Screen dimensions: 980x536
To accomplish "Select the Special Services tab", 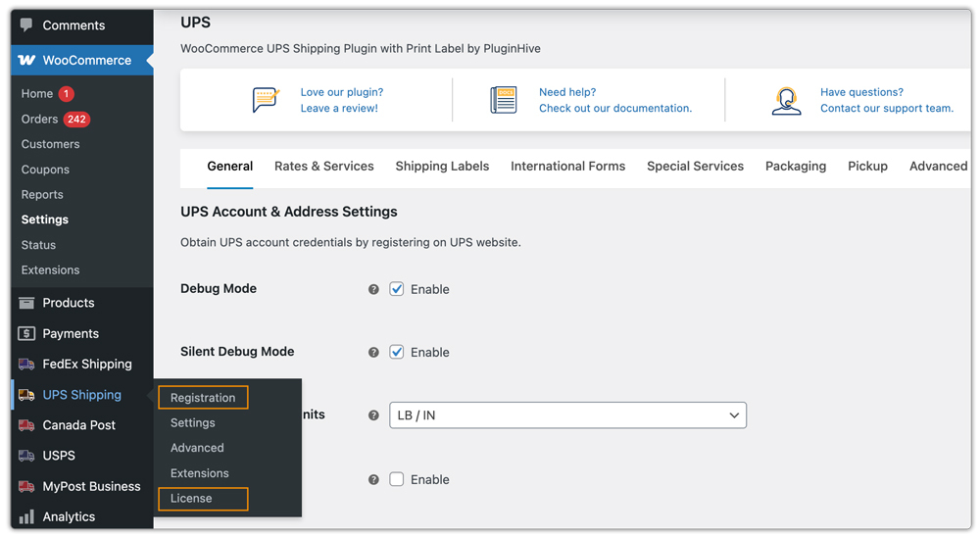I will pos(695,167).
